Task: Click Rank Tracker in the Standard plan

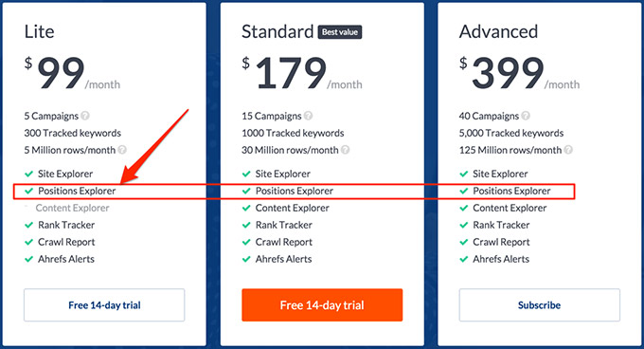Action: click(x=284, y=226)
